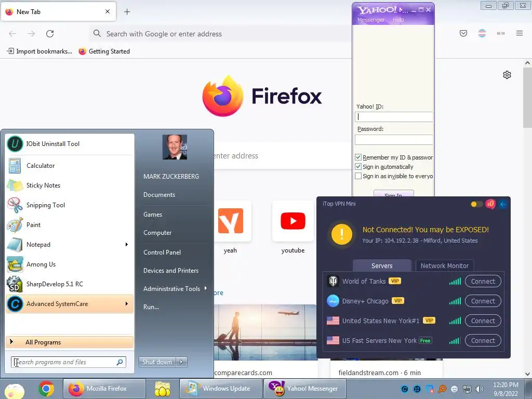
Task: Open Paint from the Start menu
Action: click(x=70, y=224)
